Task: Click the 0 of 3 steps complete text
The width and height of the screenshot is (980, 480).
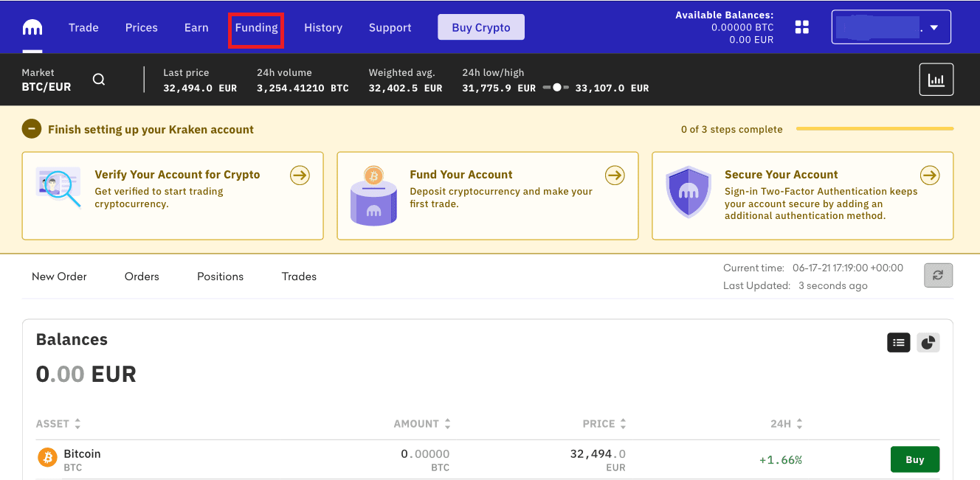Action: [732, 129]
